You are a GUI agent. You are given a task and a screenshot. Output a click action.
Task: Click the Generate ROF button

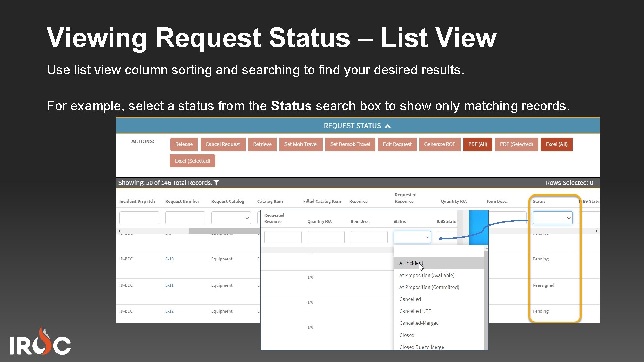tap(439, 144)
